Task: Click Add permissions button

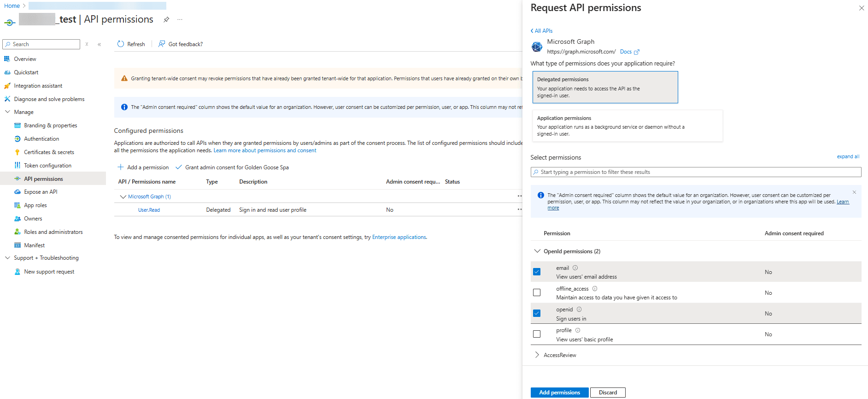Action: pos(559,393)
